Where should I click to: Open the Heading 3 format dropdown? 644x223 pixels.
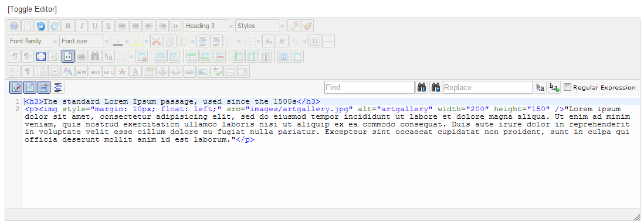[209, 26]
